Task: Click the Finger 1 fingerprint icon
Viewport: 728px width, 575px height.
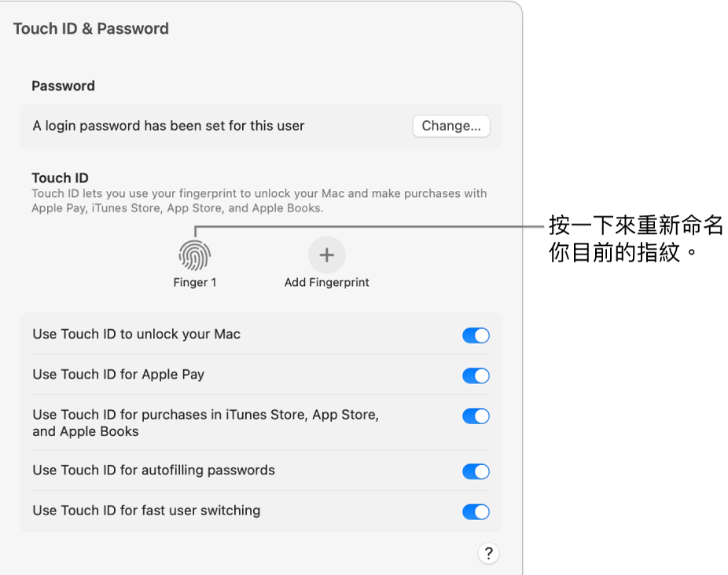Action: coord(194,255)
